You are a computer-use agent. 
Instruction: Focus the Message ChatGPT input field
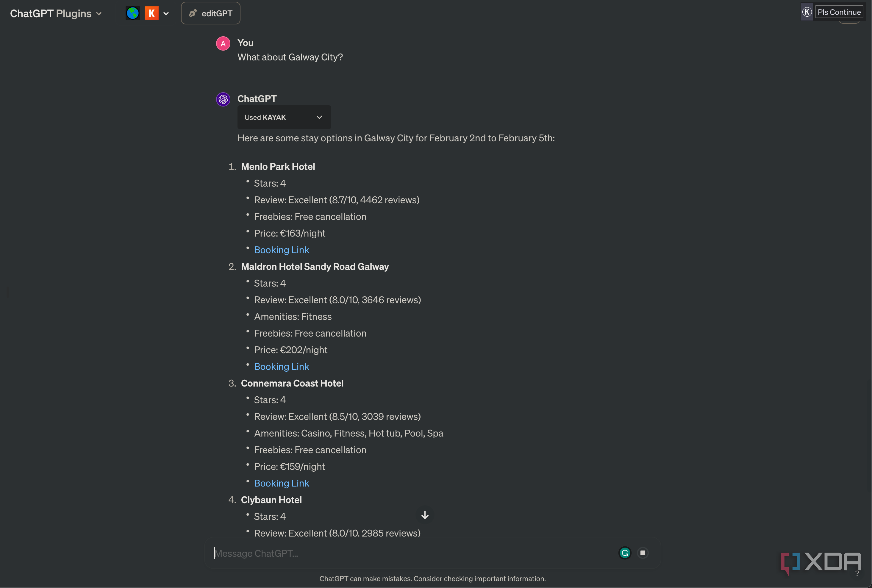pos(412,553)
